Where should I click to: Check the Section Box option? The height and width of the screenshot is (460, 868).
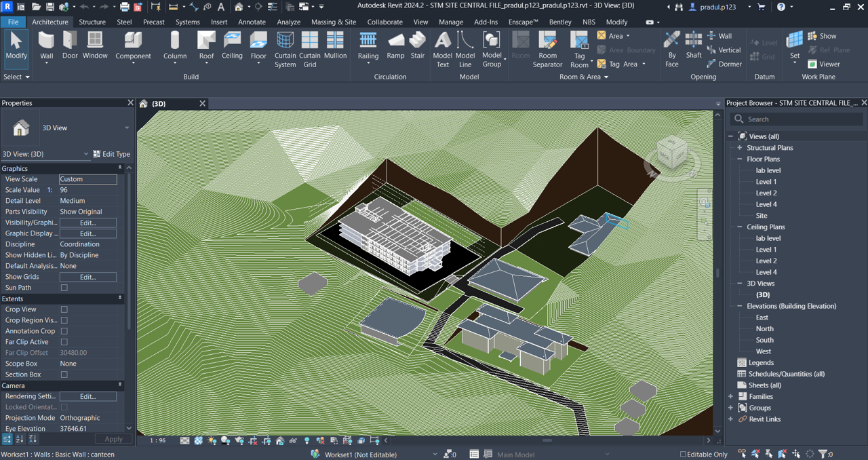pos(64,375)
